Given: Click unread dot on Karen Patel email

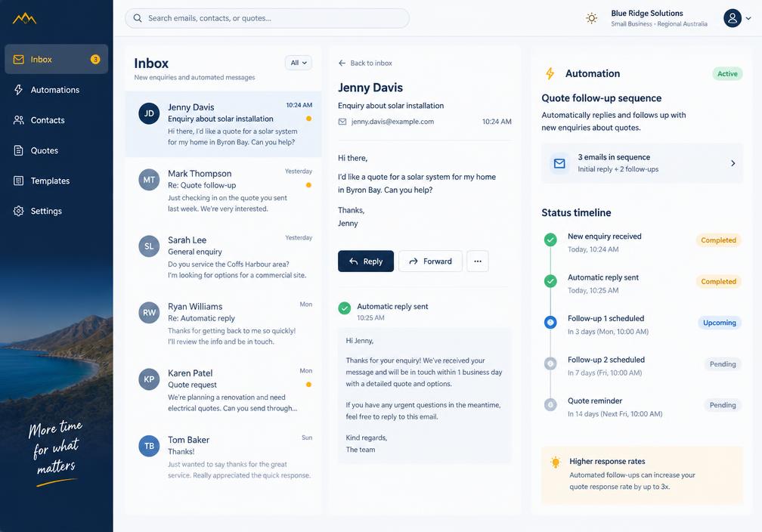Looking at the screenshot, I should tap(308, 385).
